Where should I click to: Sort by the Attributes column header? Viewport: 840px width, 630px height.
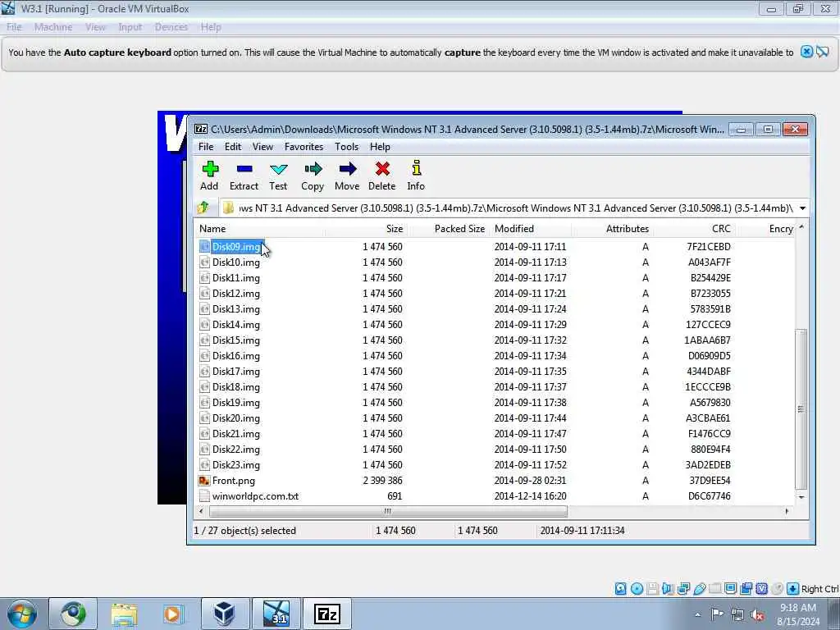click(x=612, y=229)
